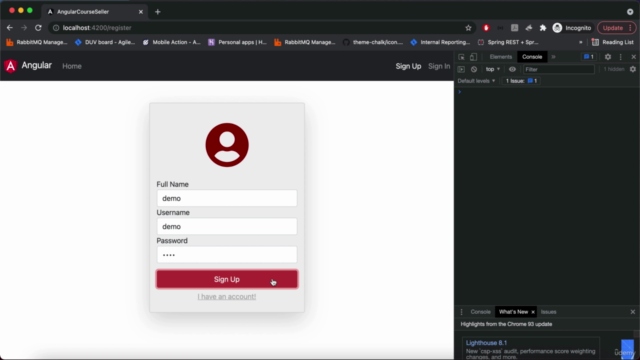This screenshot has height=360, width=640.
Task: Open the DUV board bookmark
Action: (105, 42)
